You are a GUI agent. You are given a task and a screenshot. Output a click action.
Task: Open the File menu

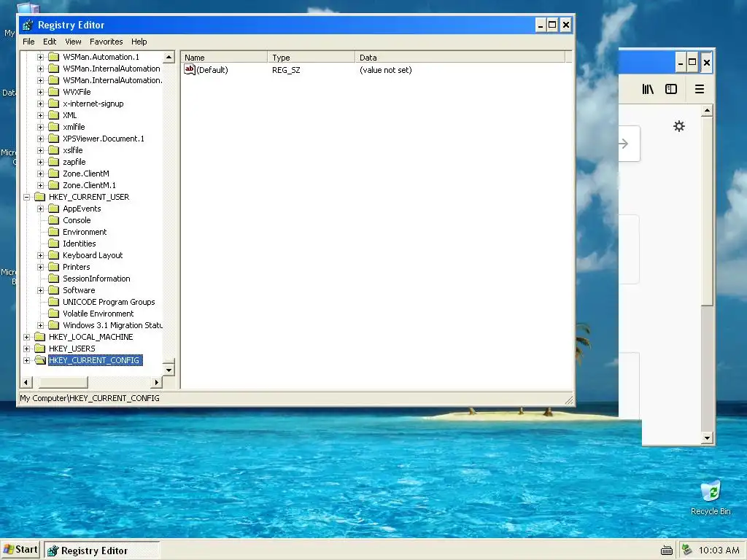click(28, 42)
